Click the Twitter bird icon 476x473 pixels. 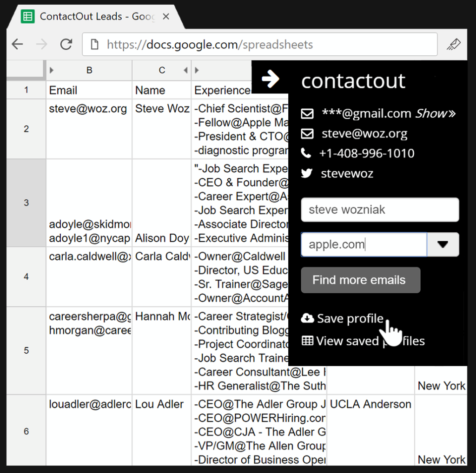[x=307, y=173]
